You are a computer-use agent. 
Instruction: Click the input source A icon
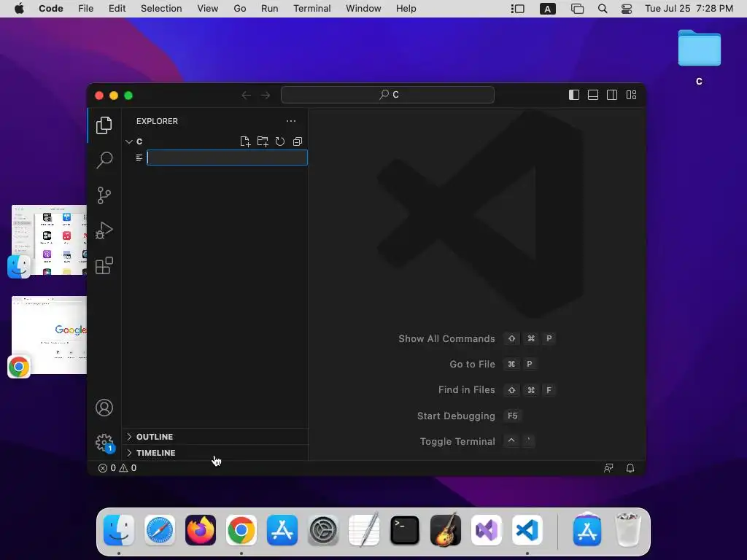point(548,9)
